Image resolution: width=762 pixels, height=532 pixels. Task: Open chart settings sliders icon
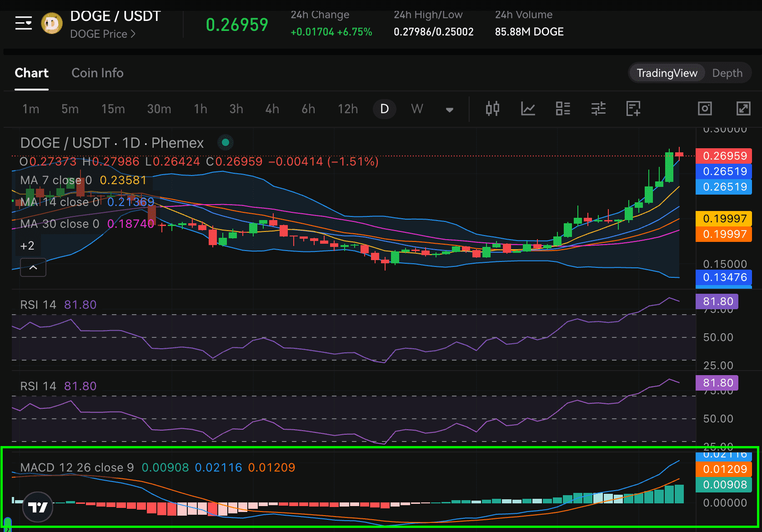(598, 109)
